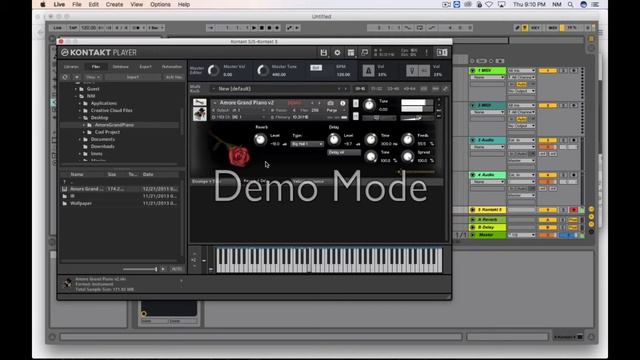
Task: Click the metronome icon in master section
Action: pos(368,71)
